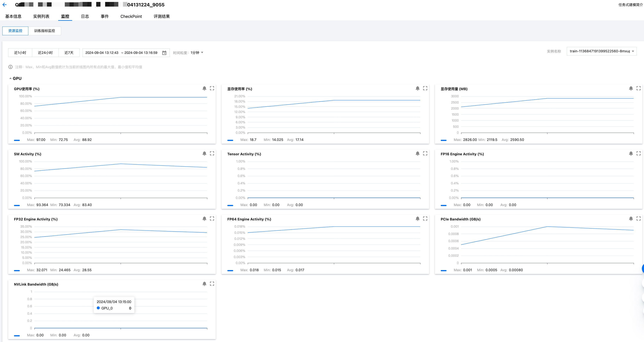Expand GPU使用率 chart to fullscreen
644x342 pixels.
click(212, 88)
